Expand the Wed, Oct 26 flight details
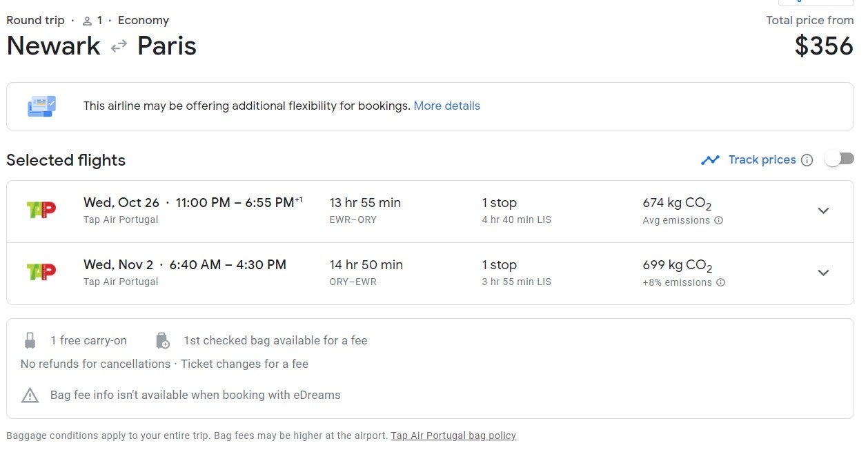The image size is (868, 450). tap(823, 211)
